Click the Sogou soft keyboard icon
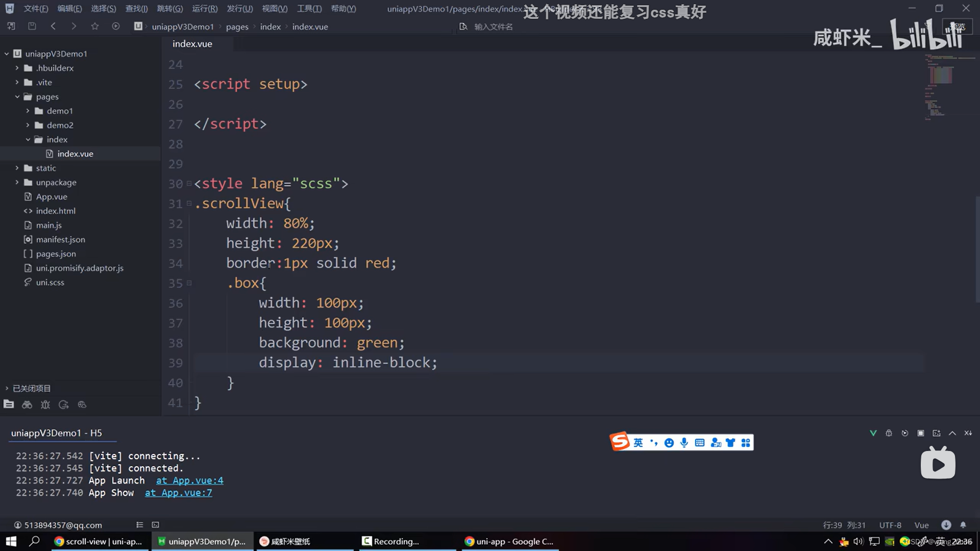980x551 pixels. click(x=700, y=442)
